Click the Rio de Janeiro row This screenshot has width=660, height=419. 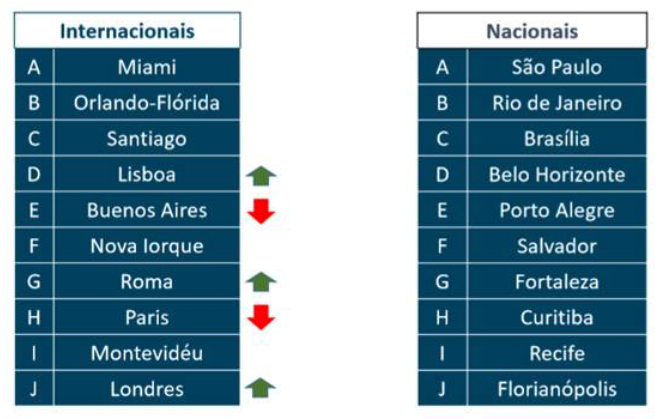pos(532,103)
